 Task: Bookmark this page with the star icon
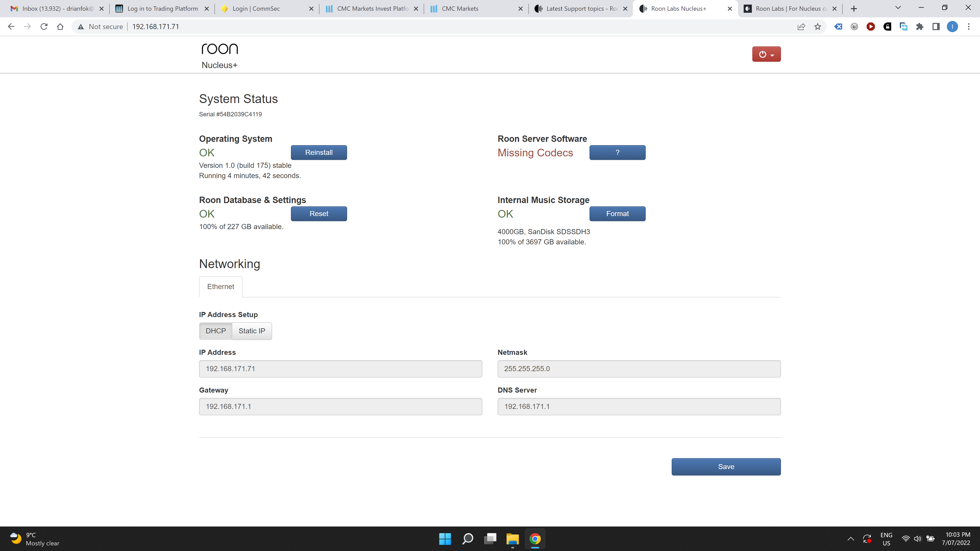coord(817,27)
